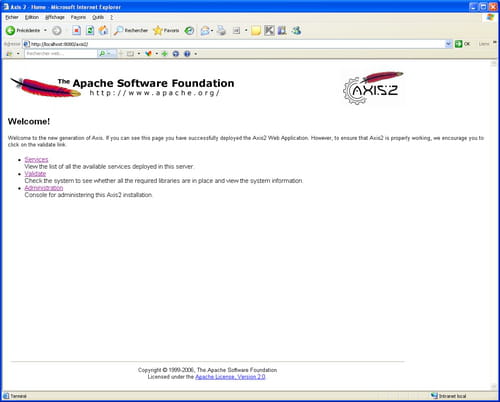Click the Windows flag logo throbber
Viewport: 500px width, 402px height.
click(x=490, y=17)
